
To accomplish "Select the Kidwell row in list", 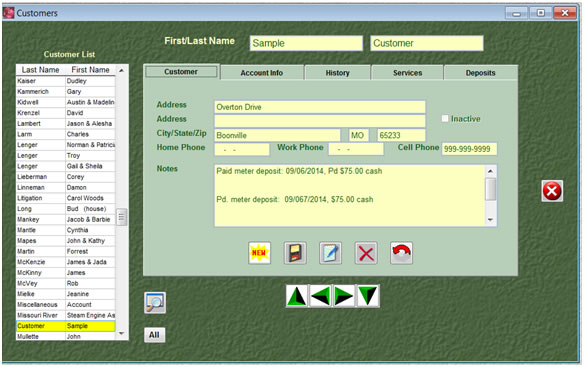I will pos(66,102).
